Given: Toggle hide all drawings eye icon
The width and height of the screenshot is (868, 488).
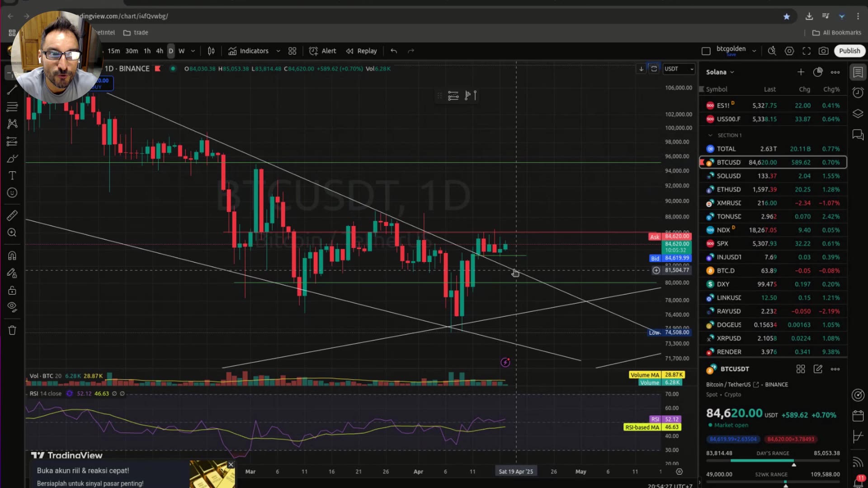Looking at the screenshot, I should pyautogui.click(x=12, y=307).
